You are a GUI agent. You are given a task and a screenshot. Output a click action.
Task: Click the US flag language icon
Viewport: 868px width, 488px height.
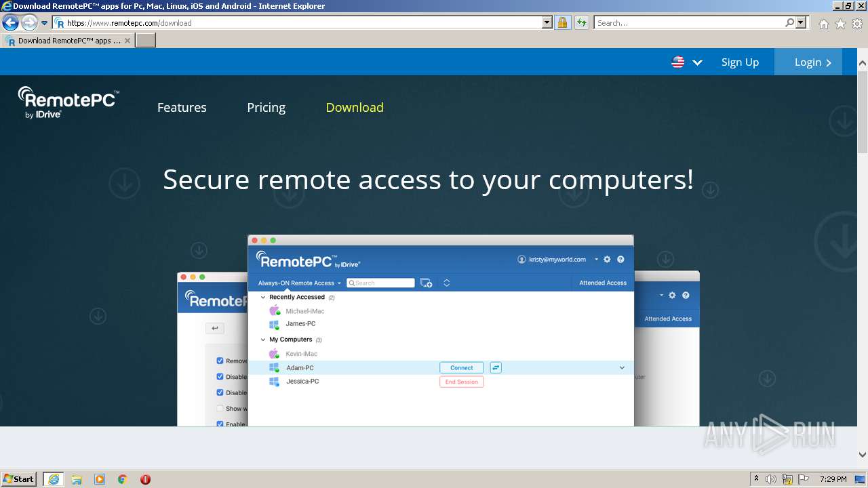pos(677,62)
